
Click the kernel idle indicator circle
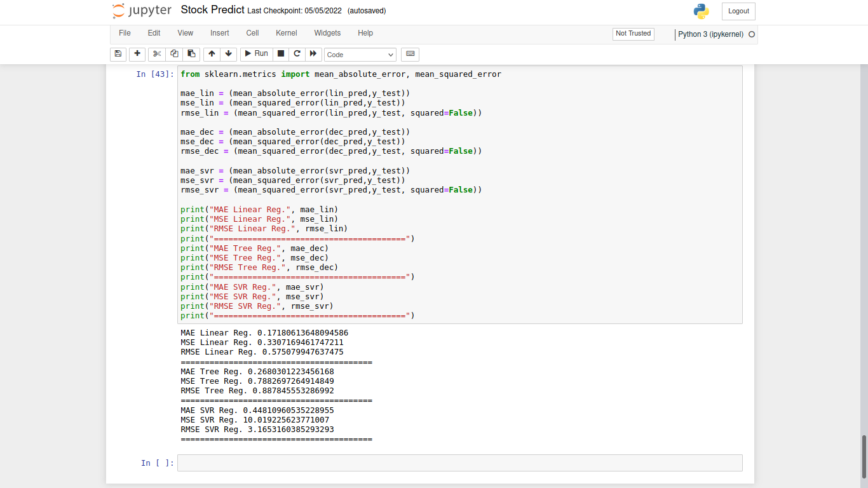pyautogui.click(x=752, y=34)
